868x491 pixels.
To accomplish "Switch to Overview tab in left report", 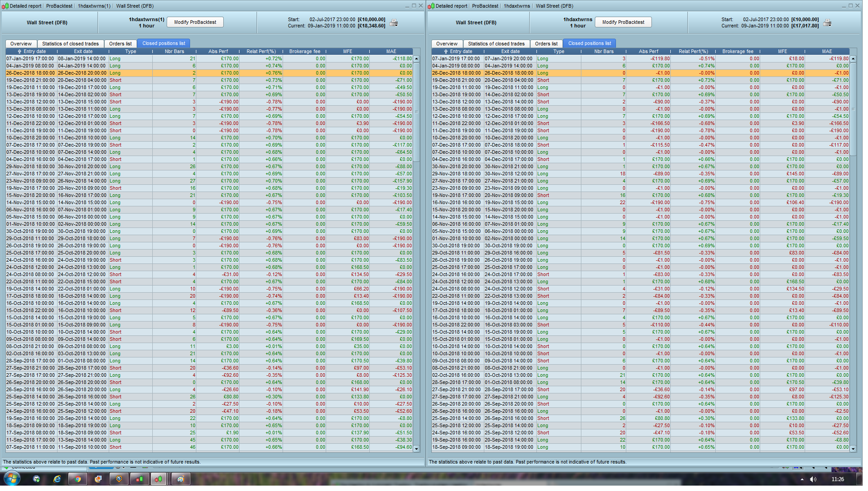I will pos(21,44).
